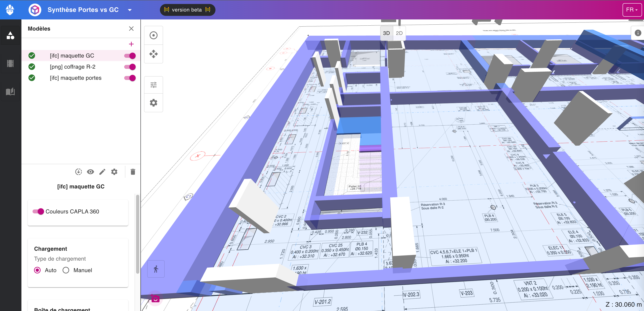Click green status check for coffrage R-2
Image resolution: width=644 pixels, height=311 pixels.
(32, 67)
